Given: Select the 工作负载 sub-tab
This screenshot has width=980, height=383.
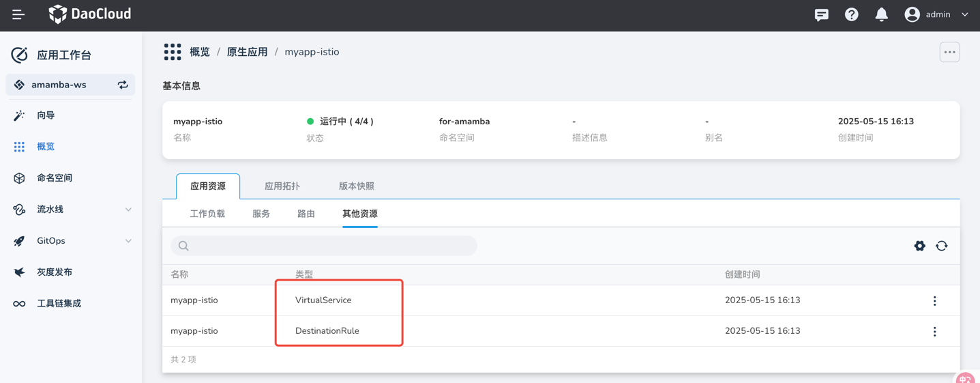Looking at the screenshot, I should [207, 214].
